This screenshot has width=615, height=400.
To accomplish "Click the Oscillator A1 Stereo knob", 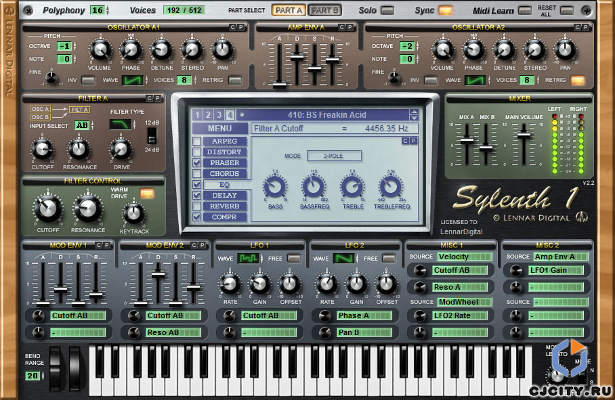I will coord(192,50).
